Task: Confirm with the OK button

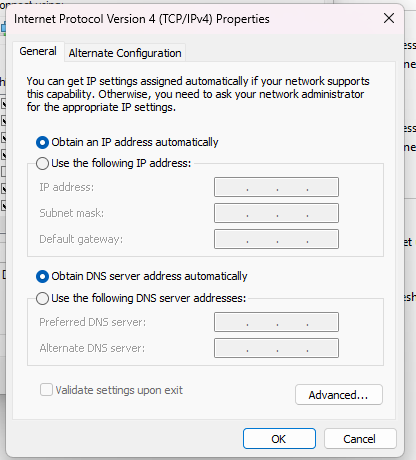Action: (x=279, y=439)
